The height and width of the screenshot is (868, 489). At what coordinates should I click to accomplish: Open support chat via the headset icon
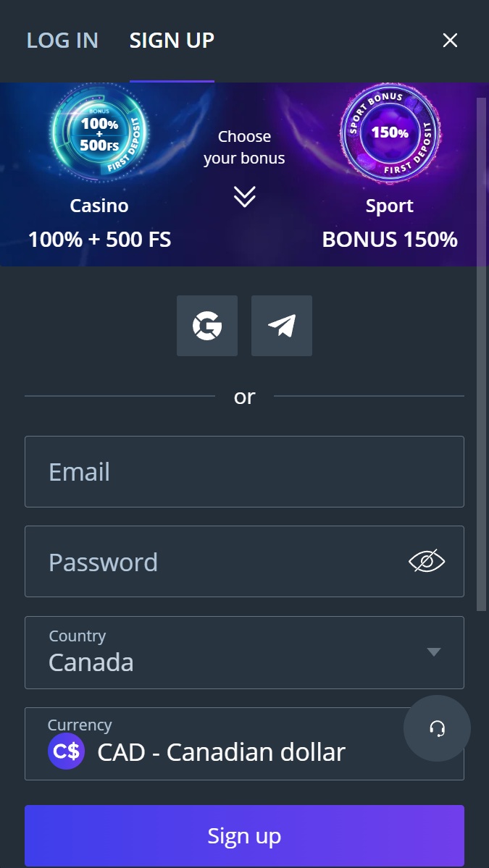coord(437,729)
